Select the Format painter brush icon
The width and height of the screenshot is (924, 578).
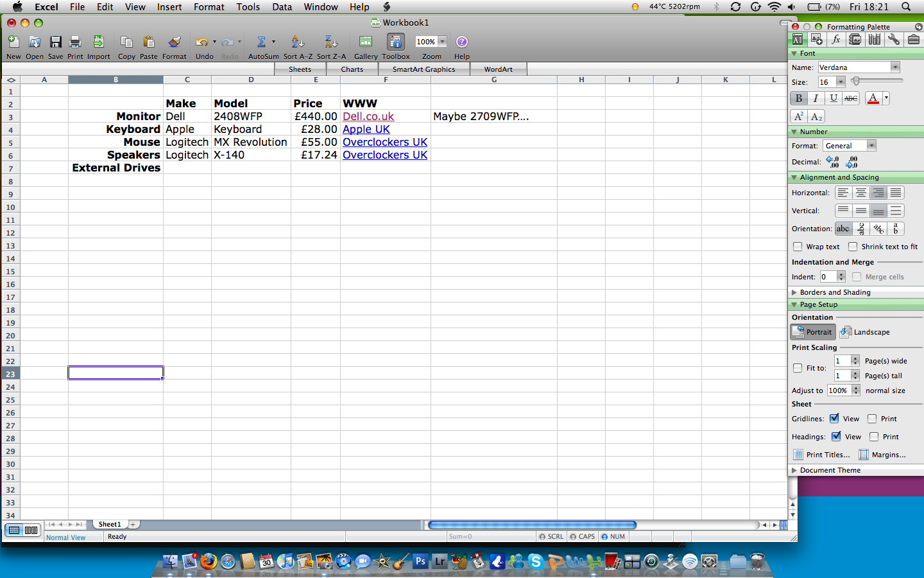click(x=174, y=42)
